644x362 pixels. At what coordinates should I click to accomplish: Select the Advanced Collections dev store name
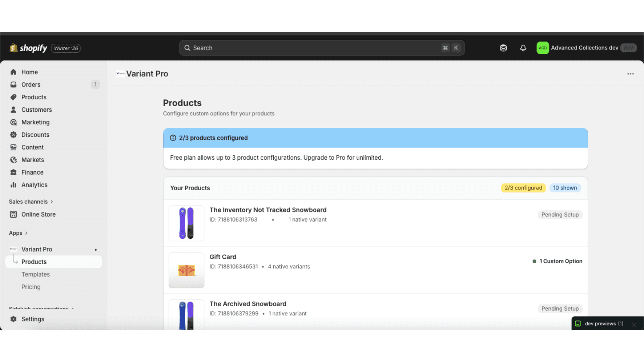[x=584, y=48]
